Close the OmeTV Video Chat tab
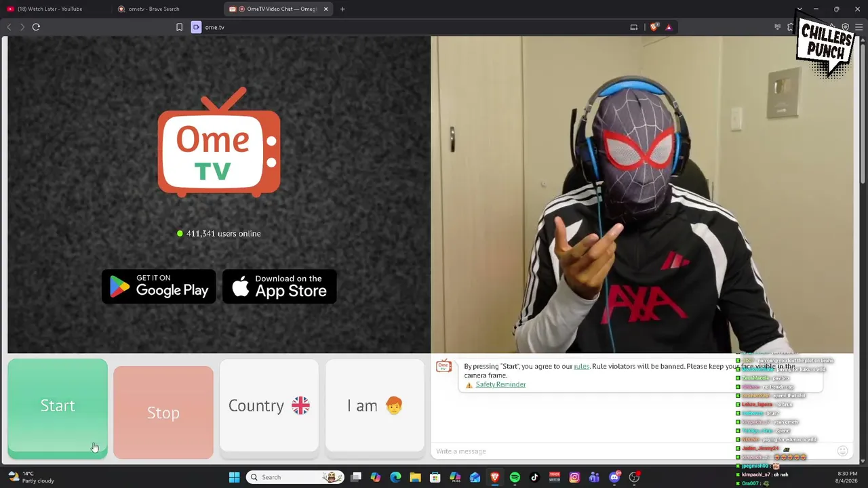Screen dimensions: 868x488 pyautogui.click(x=326, y=9)
